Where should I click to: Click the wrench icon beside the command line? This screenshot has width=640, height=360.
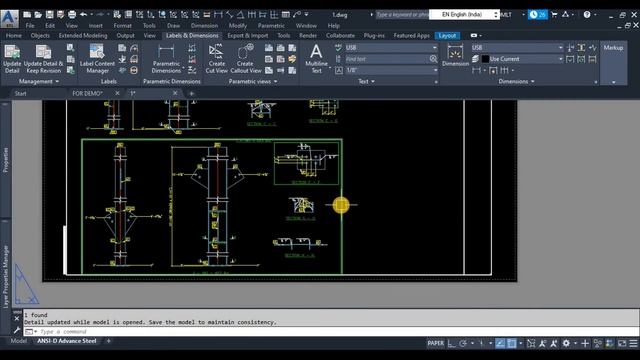point(17,330)
